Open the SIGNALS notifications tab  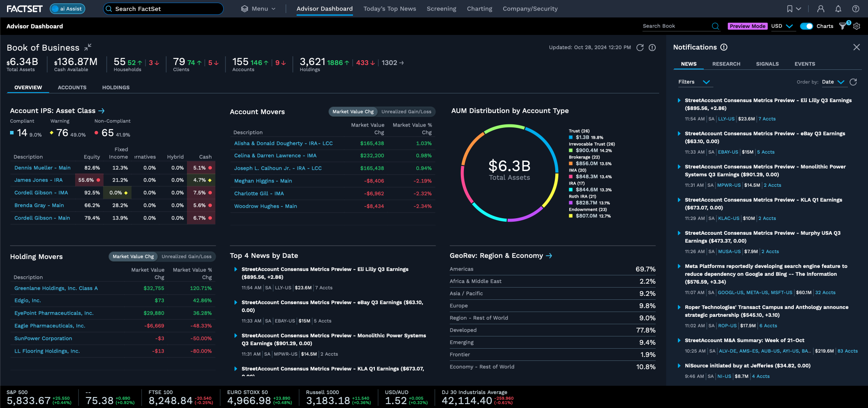pyautogui.click(x=767, y=64)
